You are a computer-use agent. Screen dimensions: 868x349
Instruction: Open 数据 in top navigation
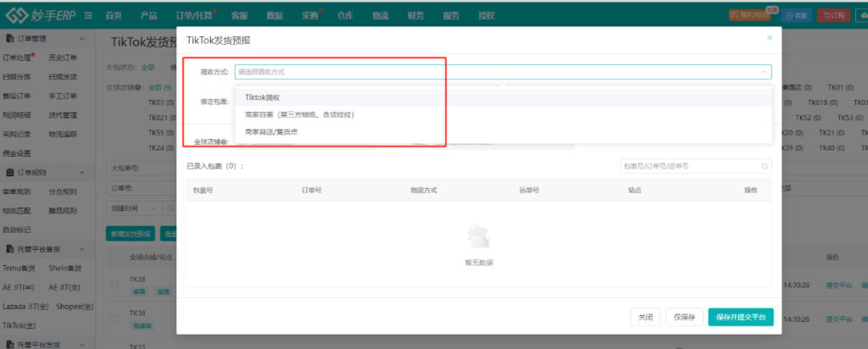click(275, 15)
